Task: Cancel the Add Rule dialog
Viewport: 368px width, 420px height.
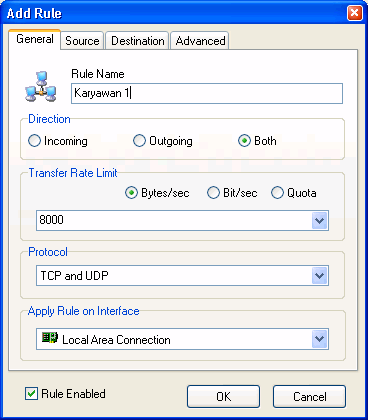Action: pyautogui.click(x=309, y=396)
